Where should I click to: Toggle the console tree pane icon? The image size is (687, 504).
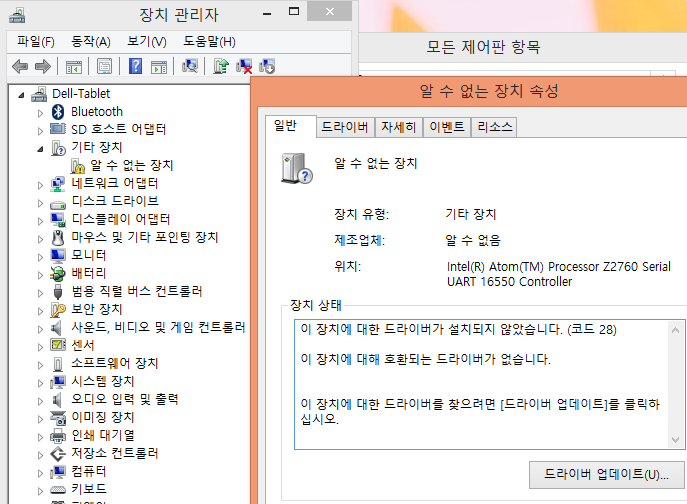click(74, 67)
